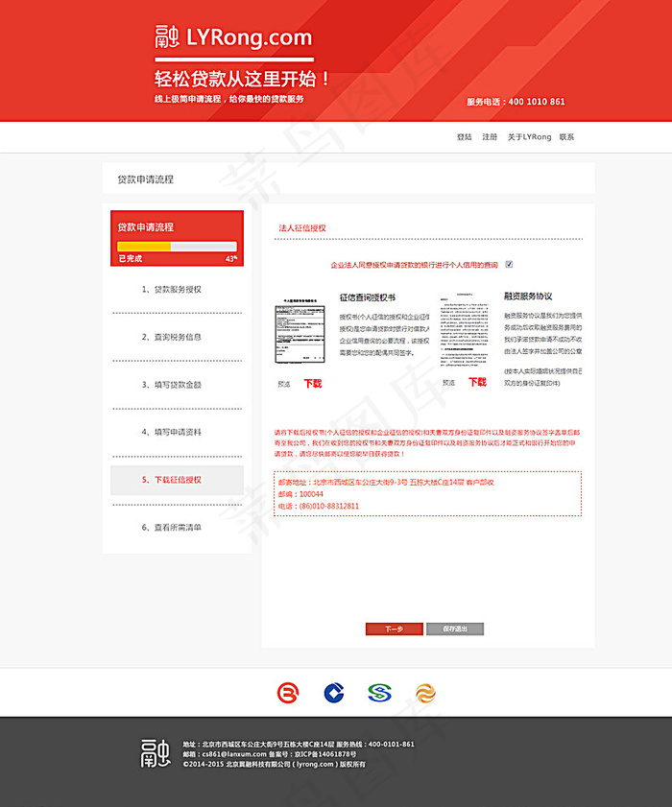The image size is (672, 807).
Task: Download the 融资服务协议 file
Action: [477, 382]
